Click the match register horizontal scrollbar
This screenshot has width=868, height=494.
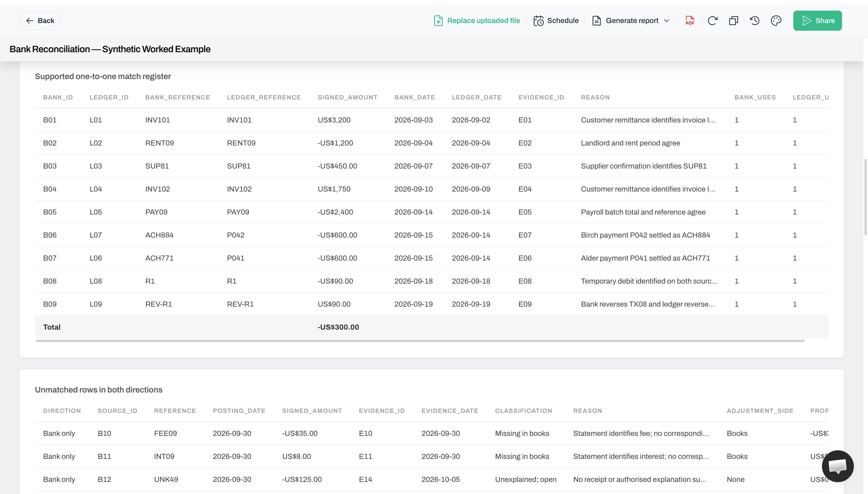(x=420, y=341)
